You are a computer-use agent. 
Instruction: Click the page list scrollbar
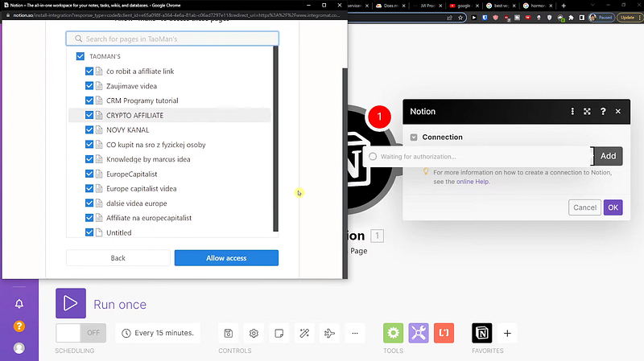(x=275, y=138)
